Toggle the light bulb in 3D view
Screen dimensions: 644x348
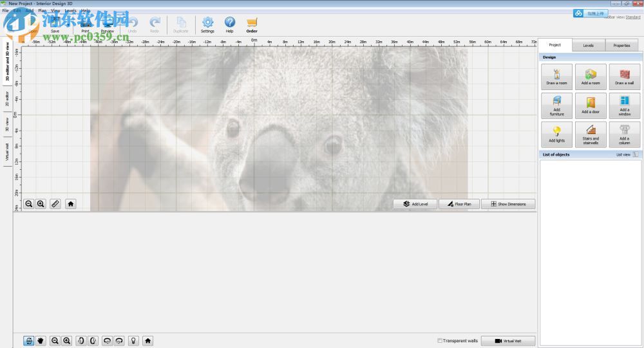point(133,341)
